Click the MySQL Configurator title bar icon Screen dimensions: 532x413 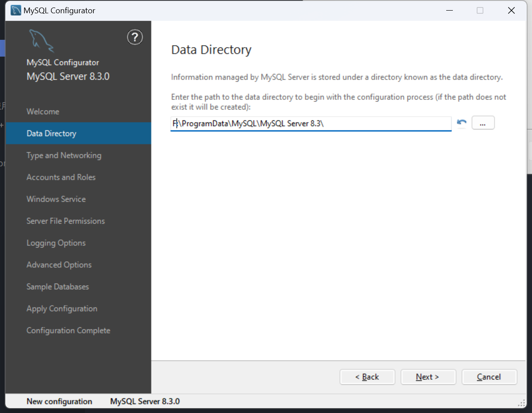(x=16, y=10)
